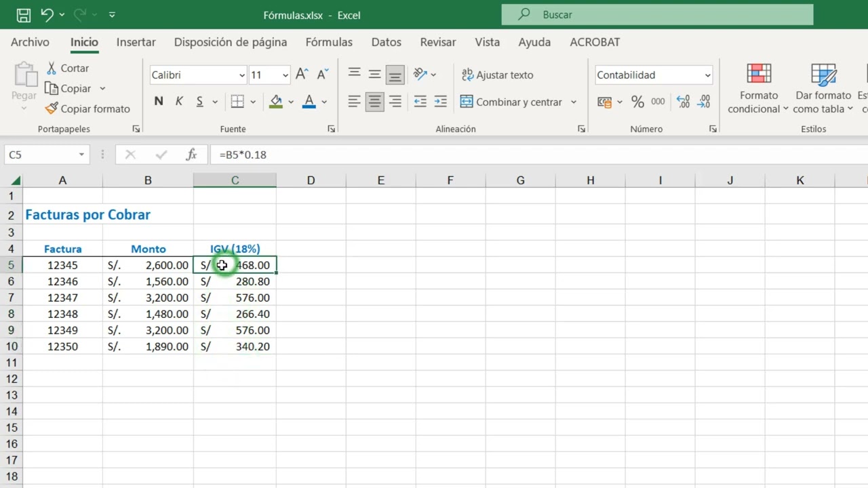868x488 pixels.
Task: Toggle bold N formatting
Action: pos(159,102)
